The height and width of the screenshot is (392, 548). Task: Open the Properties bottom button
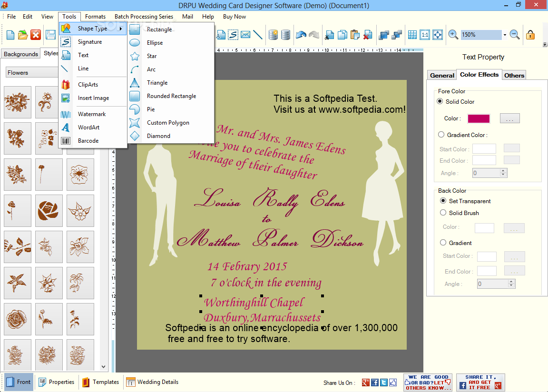coord(56,382)
